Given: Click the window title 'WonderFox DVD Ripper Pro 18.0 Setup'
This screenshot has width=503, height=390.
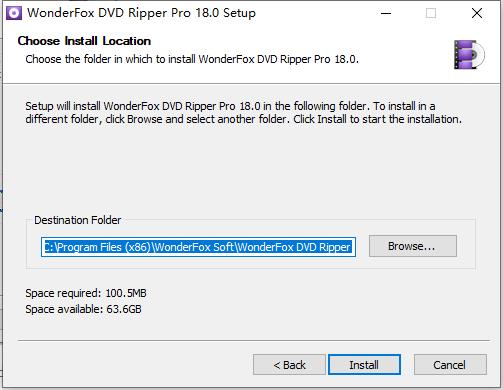Looking at the screenshot, I should (x=141, y=13).
